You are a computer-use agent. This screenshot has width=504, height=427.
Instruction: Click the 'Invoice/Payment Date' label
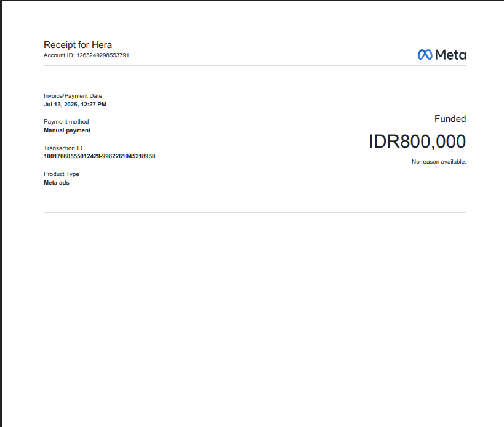click(x=73, y=96)
